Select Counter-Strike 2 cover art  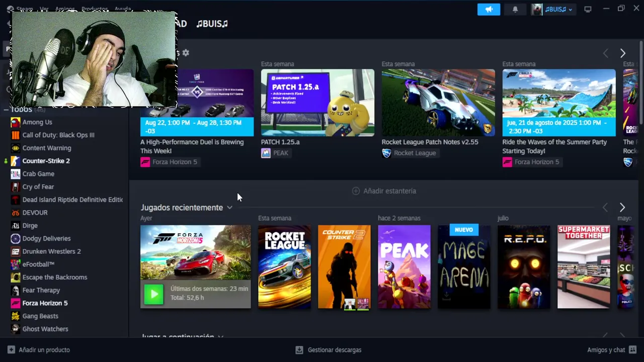point(344,266)
